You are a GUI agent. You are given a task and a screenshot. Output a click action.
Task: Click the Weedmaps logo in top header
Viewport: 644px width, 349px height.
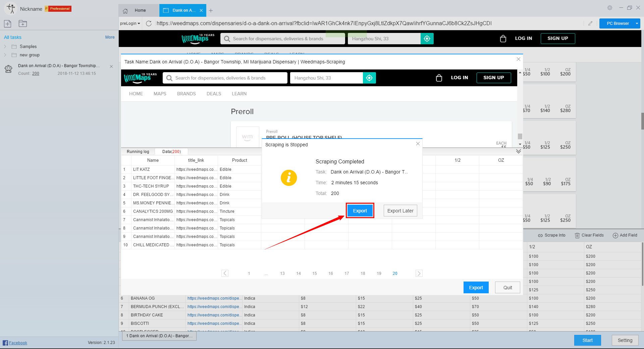(198, 38)
